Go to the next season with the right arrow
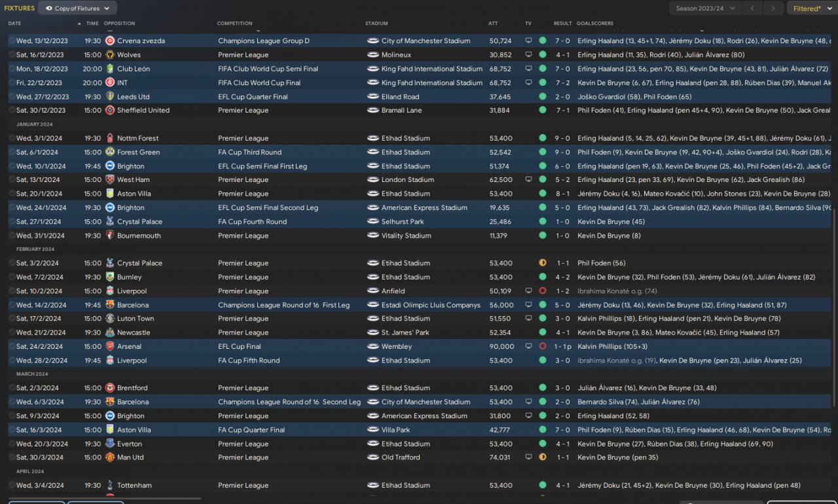Screen dimensions: 838x504 point(774,9)
